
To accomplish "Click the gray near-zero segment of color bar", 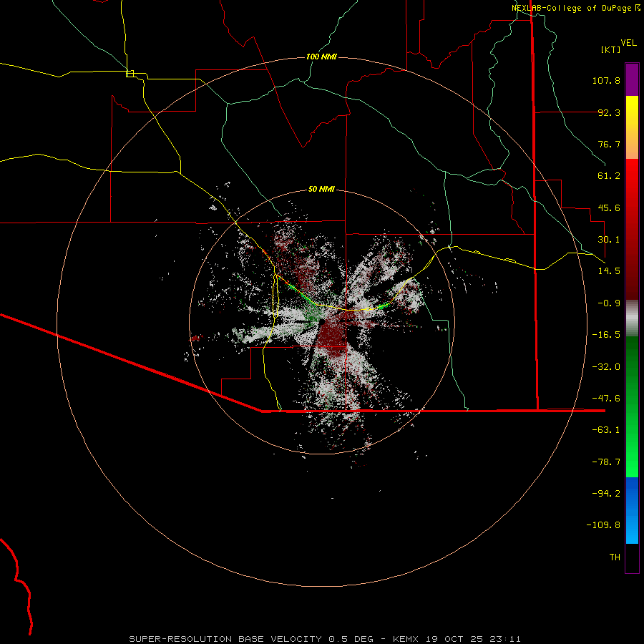I will [632, 318].
